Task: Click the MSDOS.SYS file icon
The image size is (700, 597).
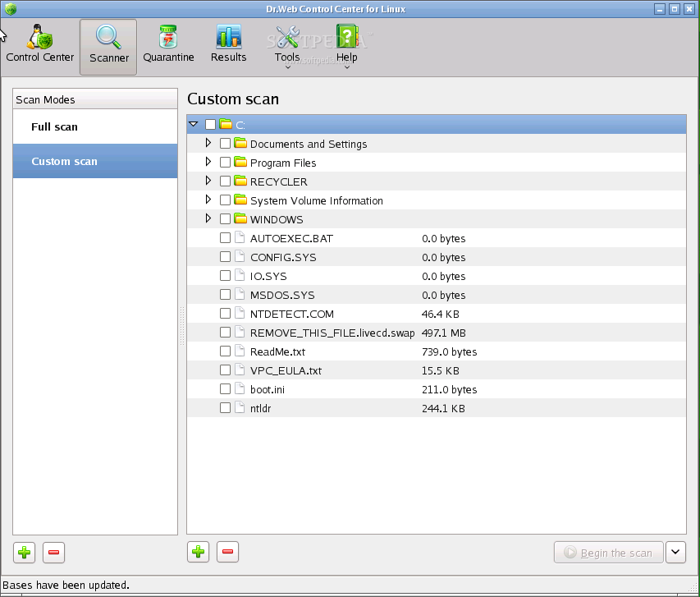Action: tap(240, 294)
